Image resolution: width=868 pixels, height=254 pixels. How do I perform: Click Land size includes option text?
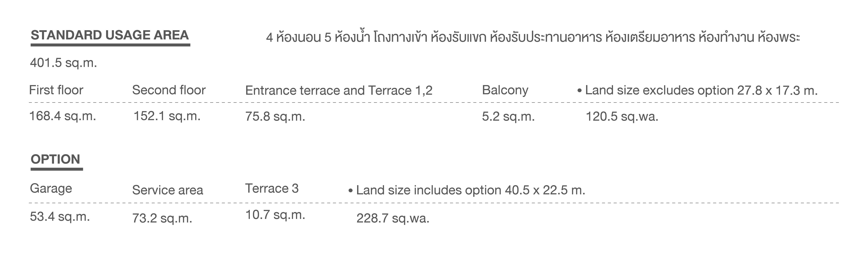pos(467,190)
